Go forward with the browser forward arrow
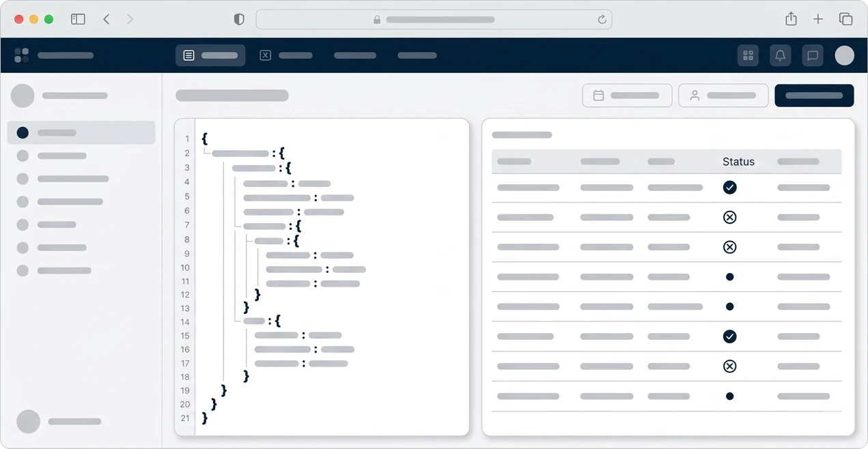This screenshot has height=449, width=868. [x=130, y=19]
